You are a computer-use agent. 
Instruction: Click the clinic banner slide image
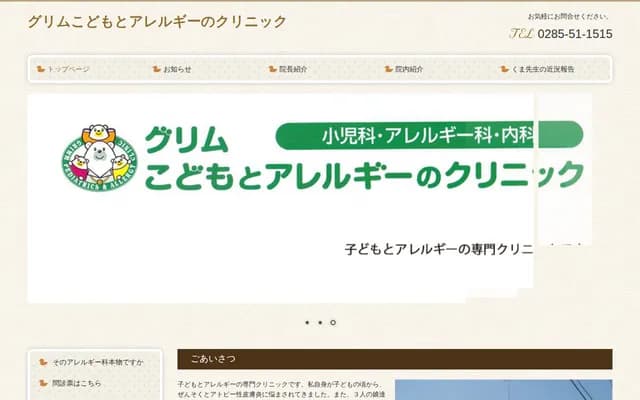click(x=309, y=198)
